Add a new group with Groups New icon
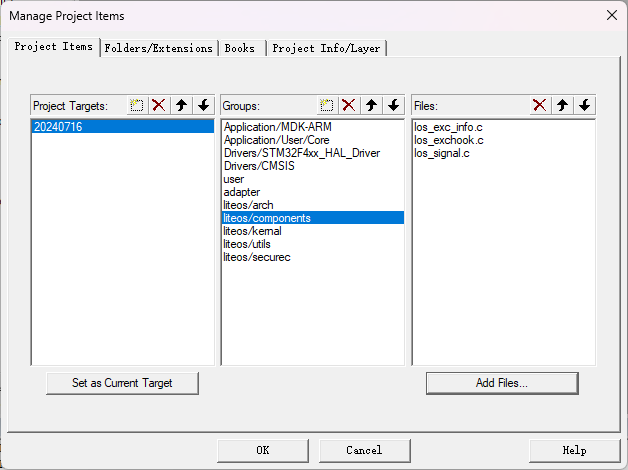 (x=327, y=106)
